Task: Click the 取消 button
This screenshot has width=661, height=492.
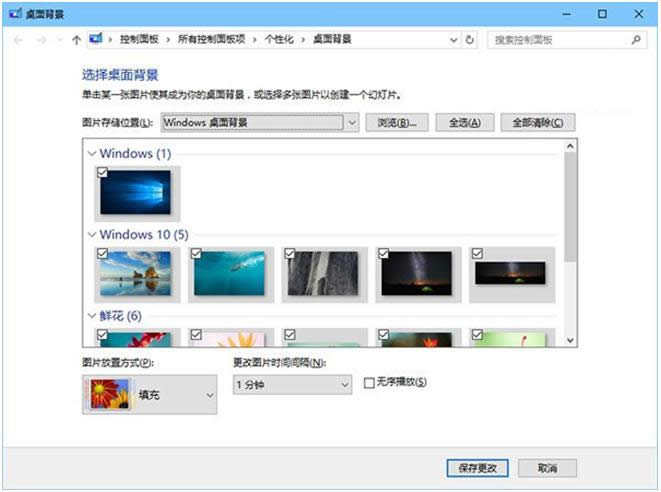Action: coord(547,468)
